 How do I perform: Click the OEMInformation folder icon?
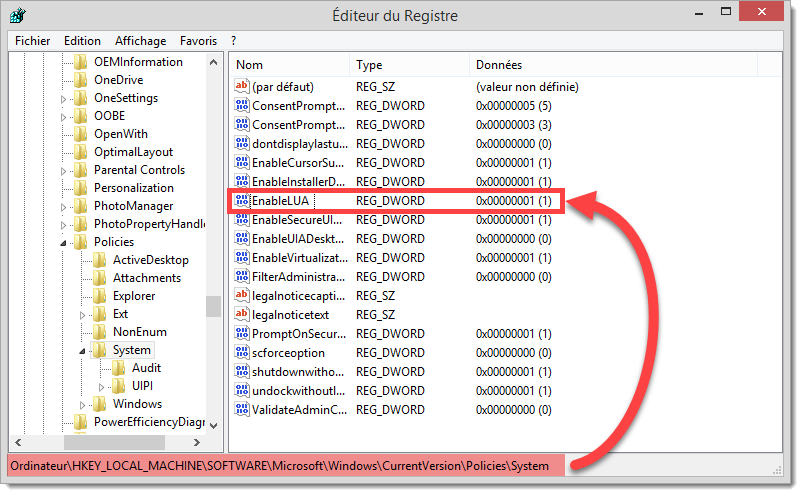pos(81,62)
